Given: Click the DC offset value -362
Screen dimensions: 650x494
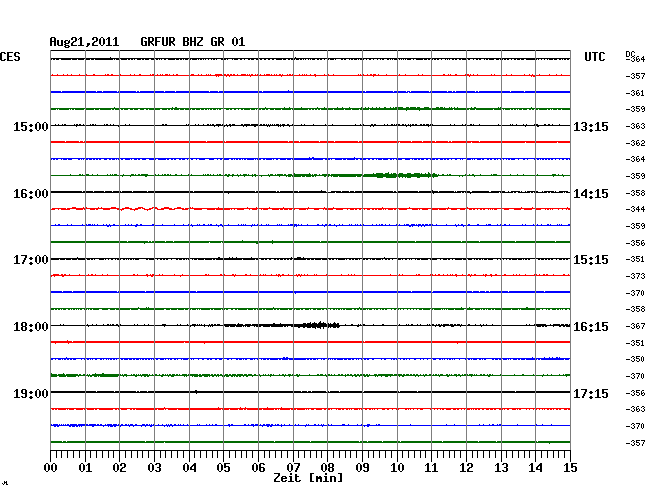Looking at the screenshot, I should [635, 143].
